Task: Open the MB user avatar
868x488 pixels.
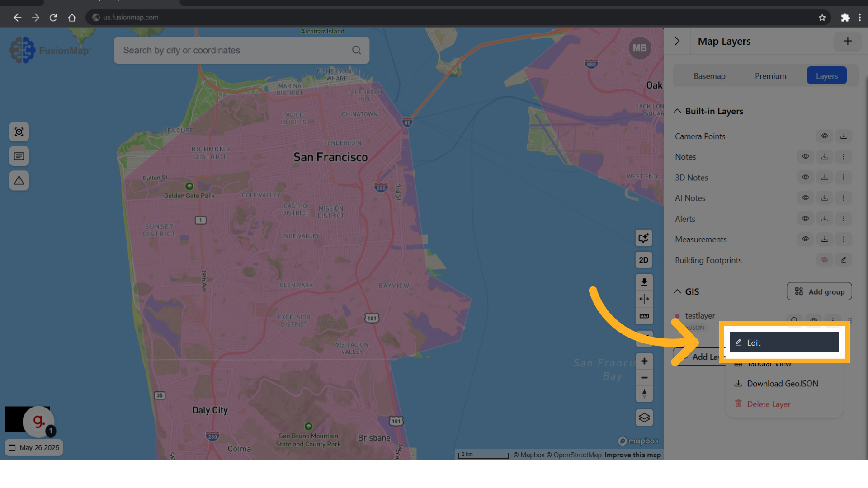Action: coord(640,48)
